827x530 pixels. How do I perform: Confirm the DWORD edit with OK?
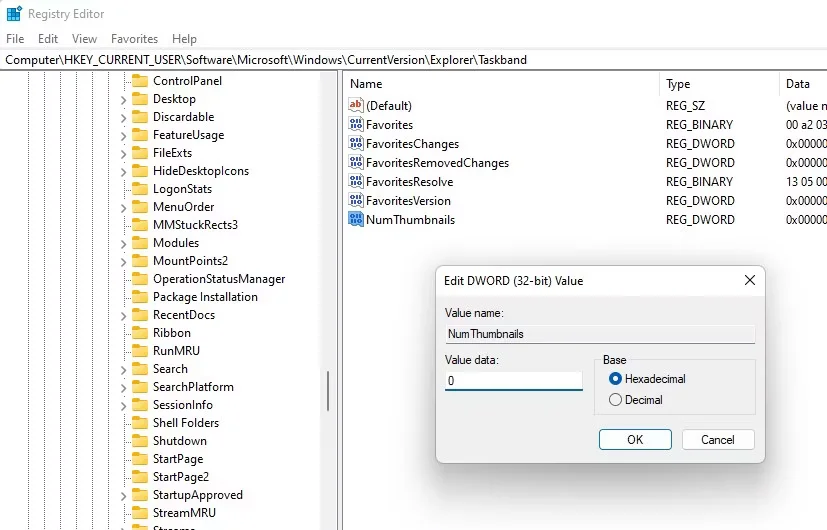635,439
